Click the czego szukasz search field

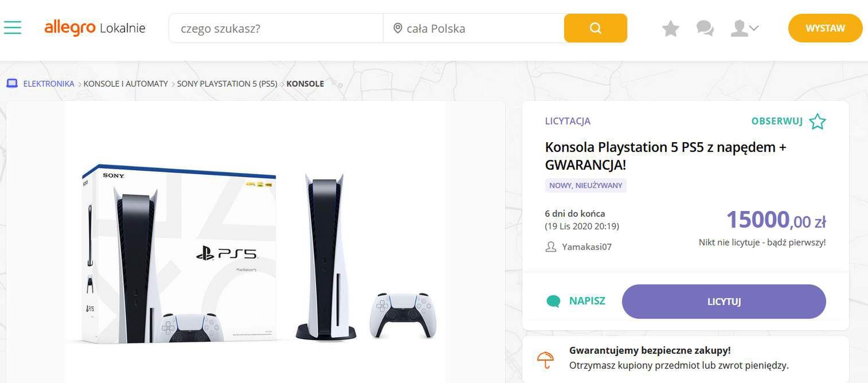(x=276, y=28)
